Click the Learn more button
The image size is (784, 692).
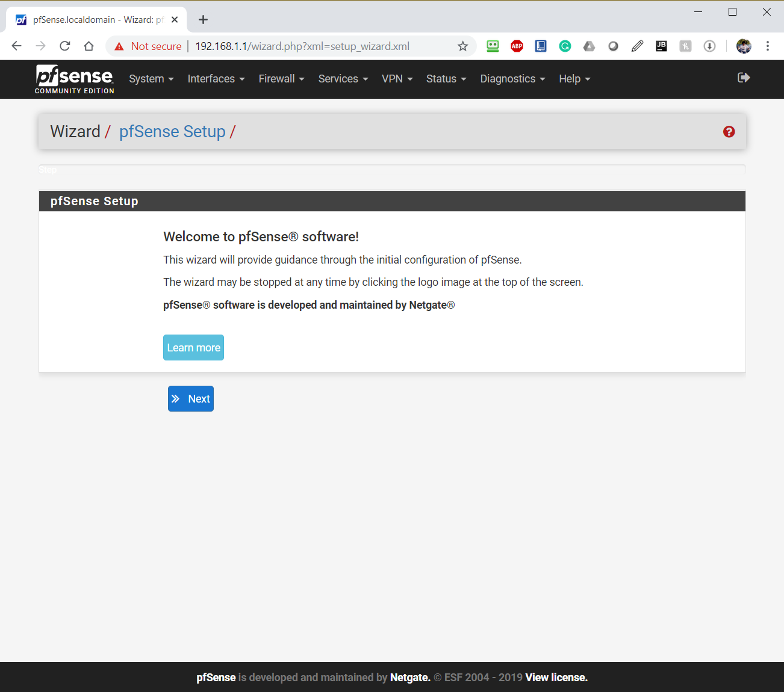pos(193,348)
